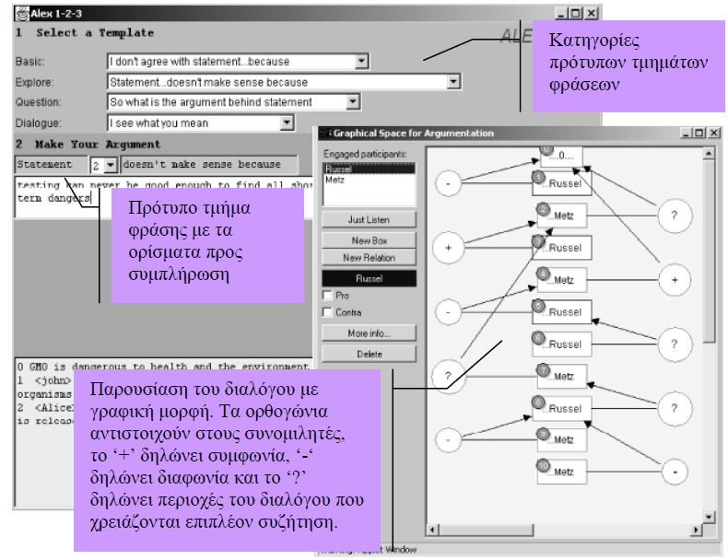
Task: Click the Just Listen button
Action: click(x=370, y=219)
